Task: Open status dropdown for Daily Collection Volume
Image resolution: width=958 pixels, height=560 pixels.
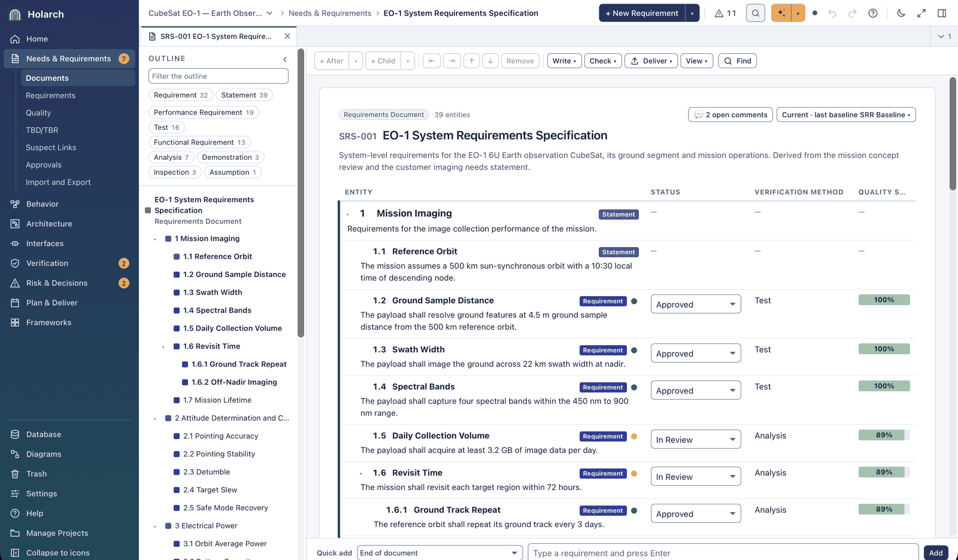Action: tap(696, 439)
